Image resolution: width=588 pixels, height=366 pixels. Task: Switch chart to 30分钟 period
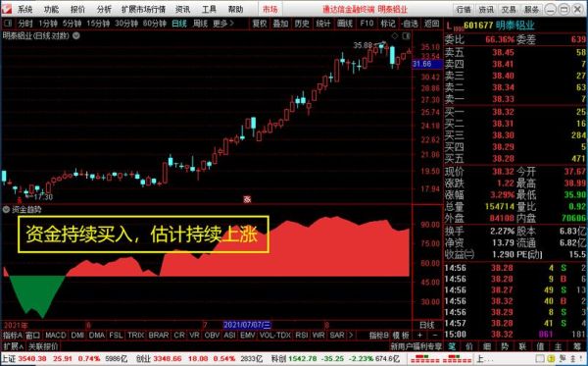pos(126,24)
